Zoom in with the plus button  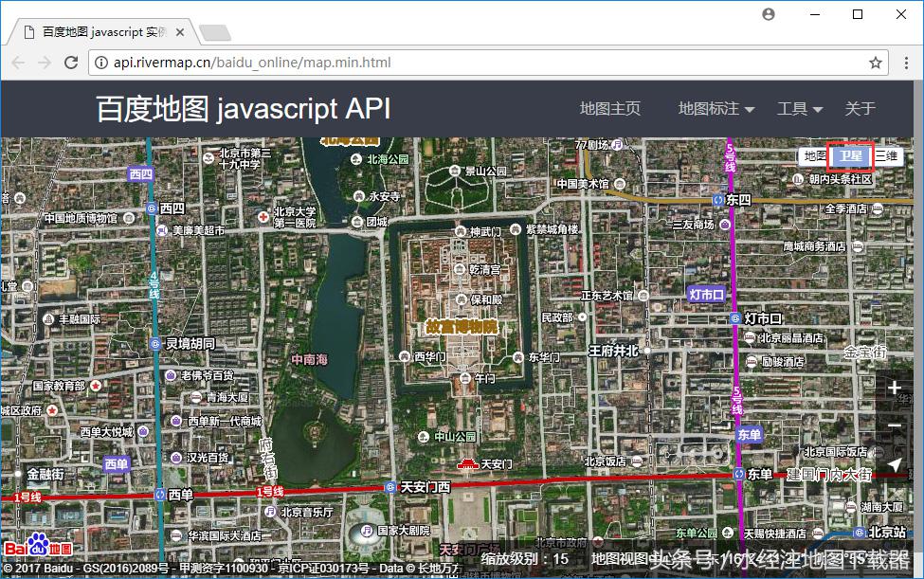895,388
